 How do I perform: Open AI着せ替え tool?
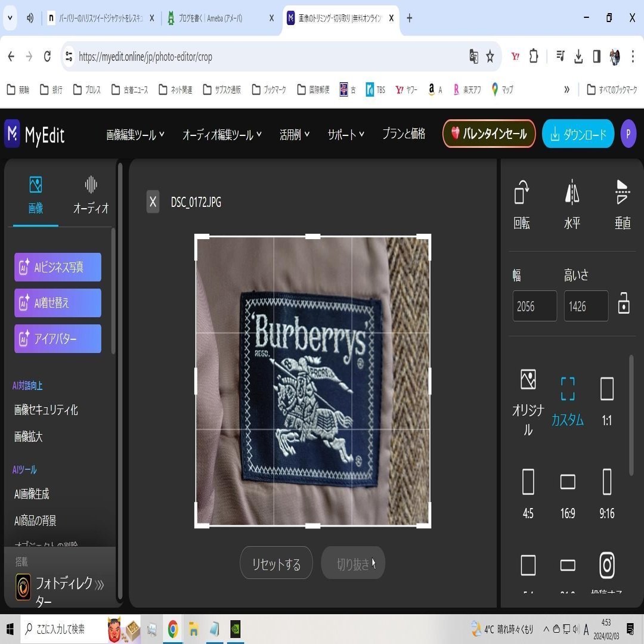[x=57, y=303]
